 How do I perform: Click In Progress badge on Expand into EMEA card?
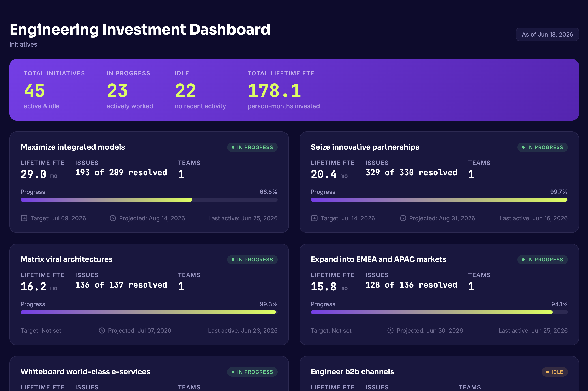(542, 260)
